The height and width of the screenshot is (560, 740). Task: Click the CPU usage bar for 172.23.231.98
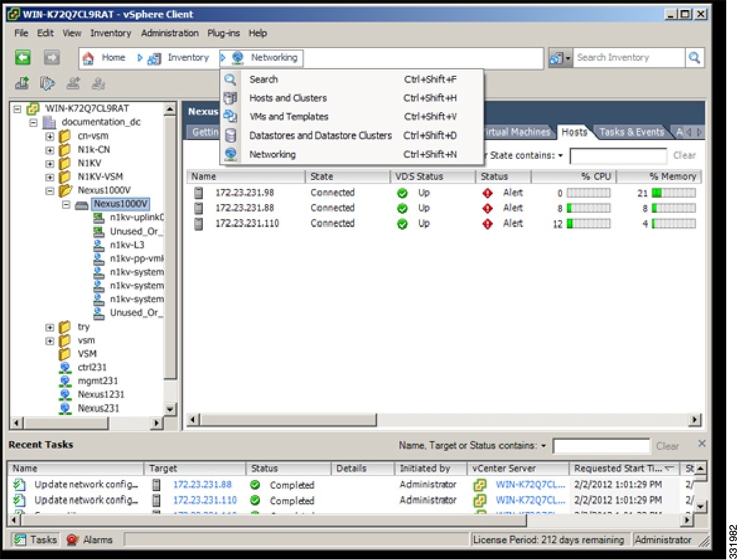588,193
